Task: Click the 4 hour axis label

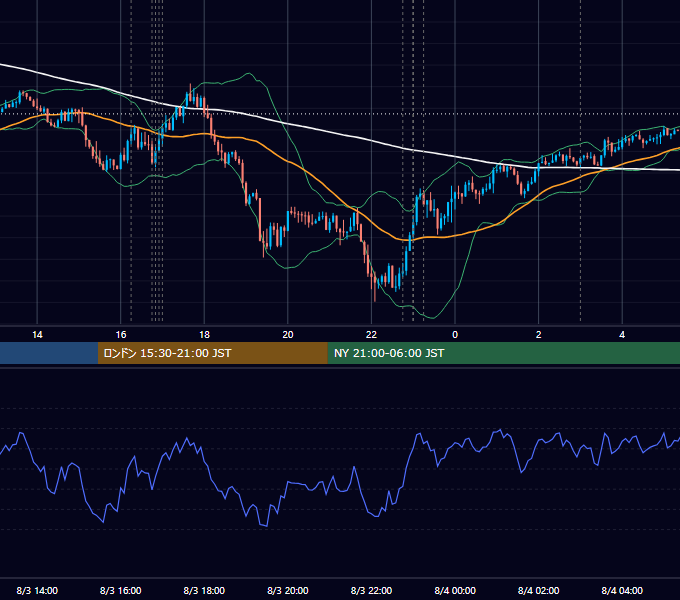Action: point(622,335)
